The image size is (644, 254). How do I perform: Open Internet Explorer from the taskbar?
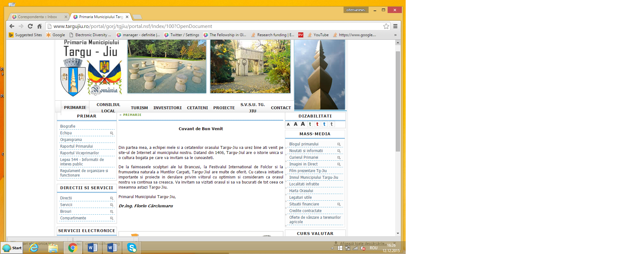click(x=34, y=248)
